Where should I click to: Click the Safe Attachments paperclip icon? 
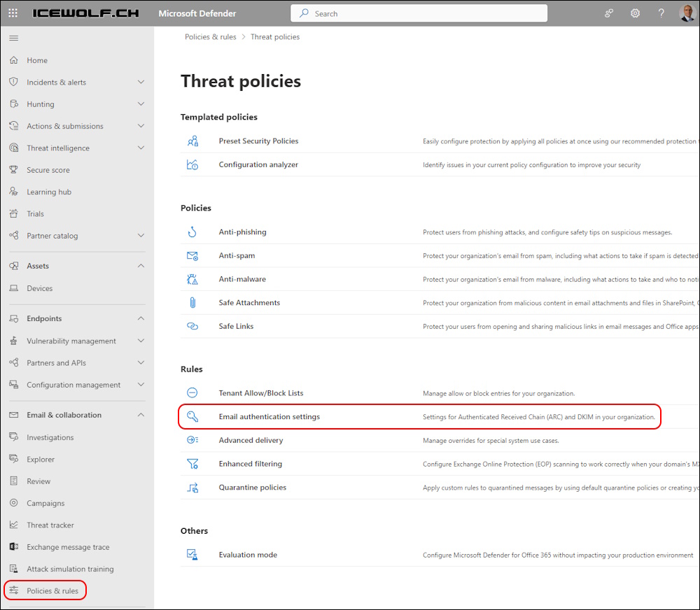[192, 302]
